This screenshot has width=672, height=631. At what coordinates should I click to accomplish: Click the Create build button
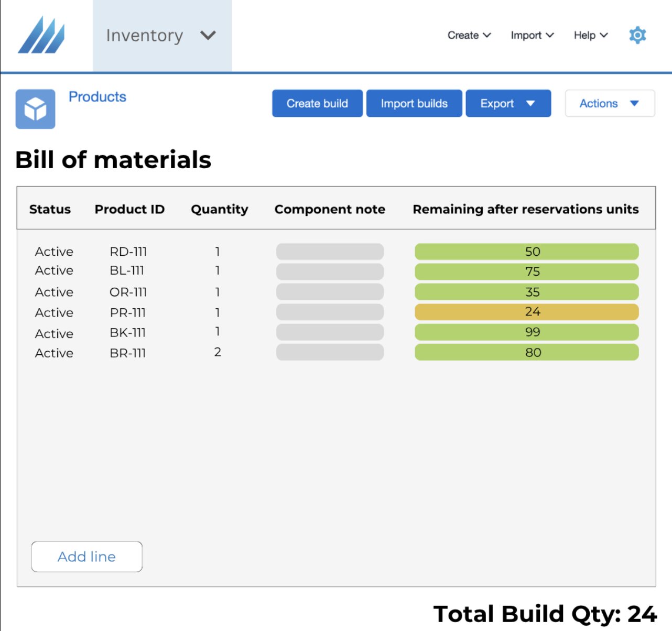pos(317,103)
